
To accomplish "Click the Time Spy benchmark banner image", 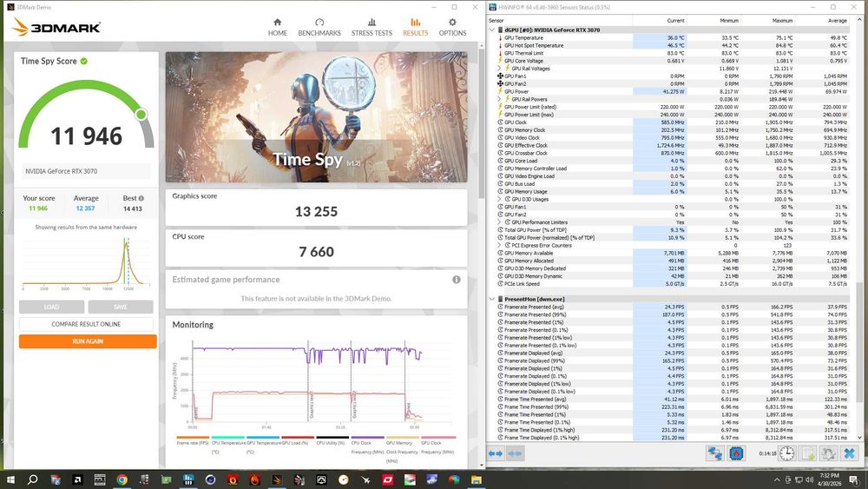I will 316,117.
